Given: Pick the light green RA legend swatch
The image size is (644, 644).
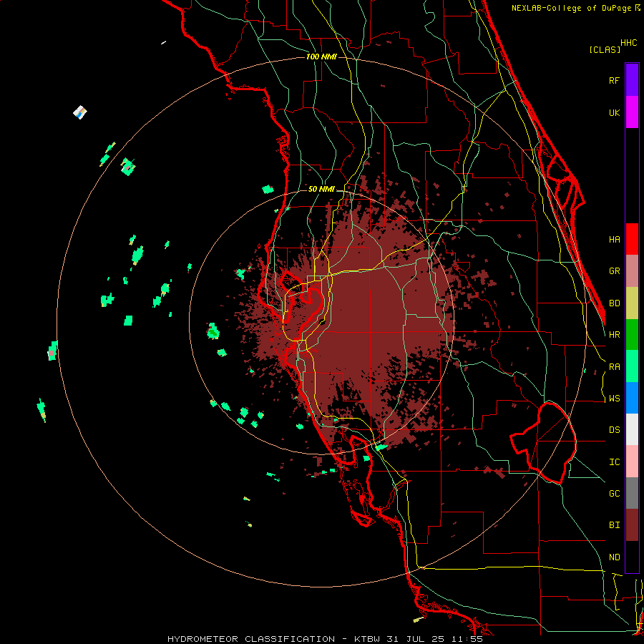Looking at the screenshot, I should pyautogui.click(x=632, y=366).
